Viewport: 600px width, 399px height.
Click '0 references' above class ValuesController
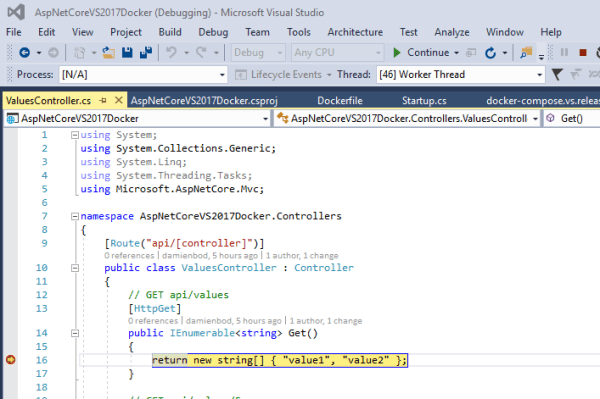129,256
